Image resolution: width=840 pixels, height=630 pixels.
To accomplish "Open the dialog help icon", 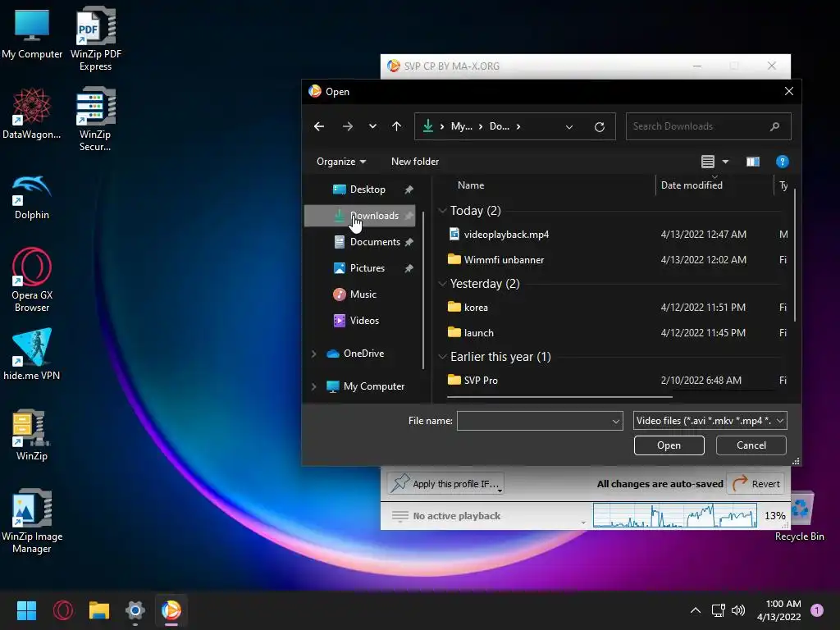I will click(x=782, y=162).
